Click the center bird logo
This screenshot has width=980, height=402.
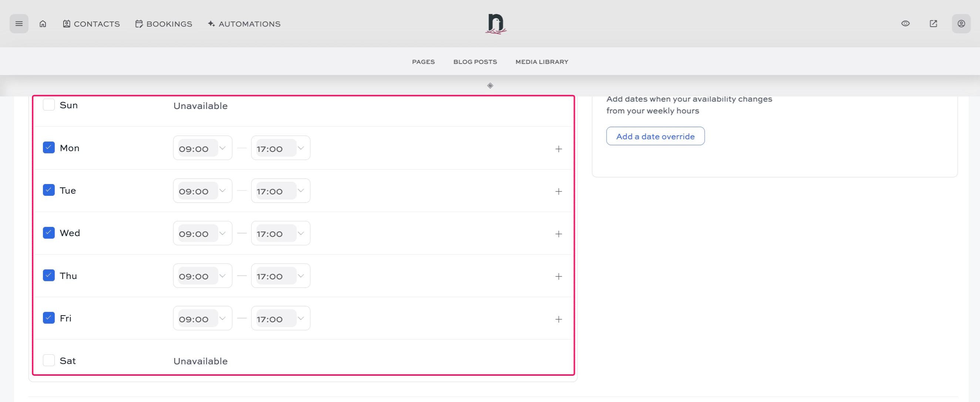pos(496,24)
